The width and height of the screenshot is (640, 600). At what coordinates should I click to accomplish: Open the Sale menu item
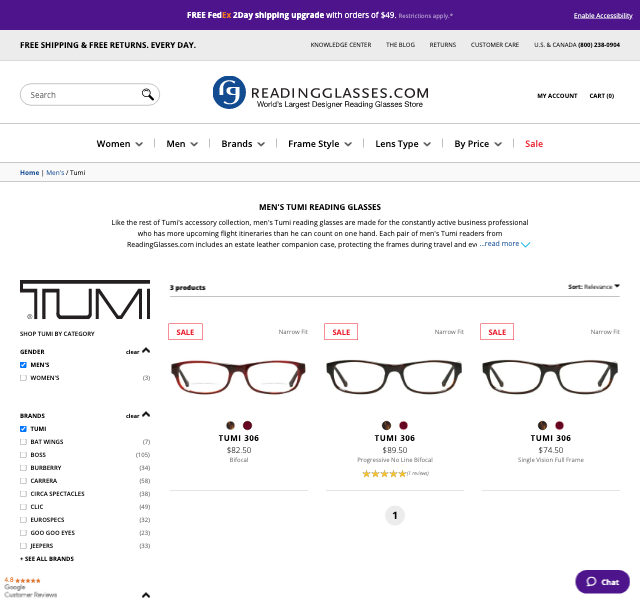coord(534,144)
